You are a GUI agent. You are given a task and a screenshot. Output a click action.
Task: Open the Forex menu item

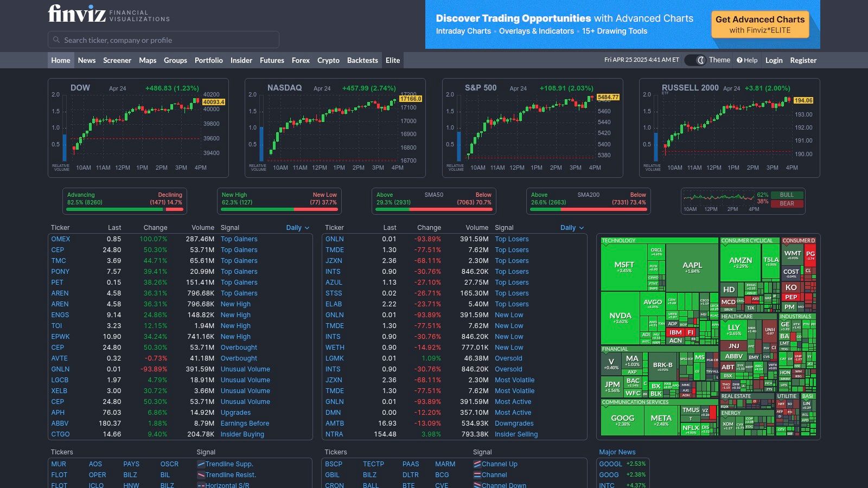301,60
